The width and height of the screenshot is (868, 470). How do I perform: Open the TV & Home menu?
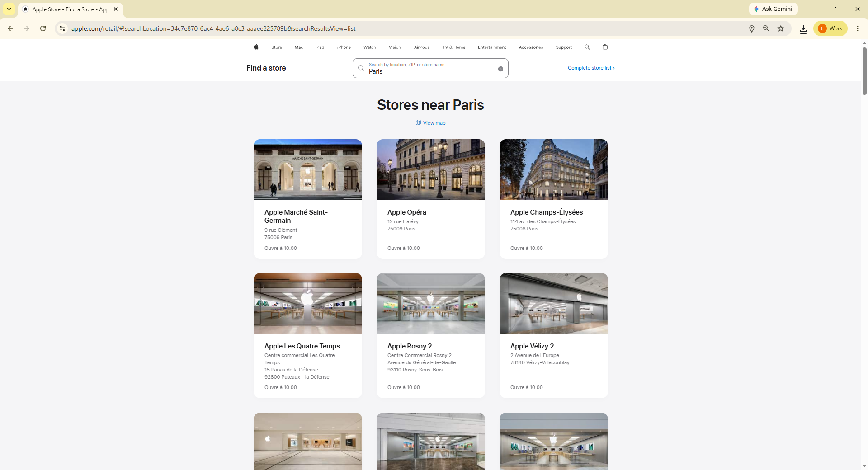click(x=454, y=47)
